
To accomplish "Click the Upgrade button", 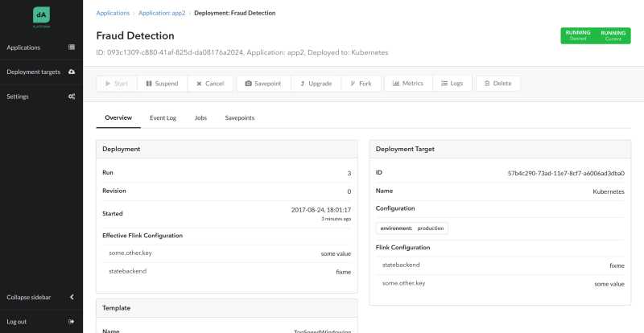I will (x=316, y=84).
